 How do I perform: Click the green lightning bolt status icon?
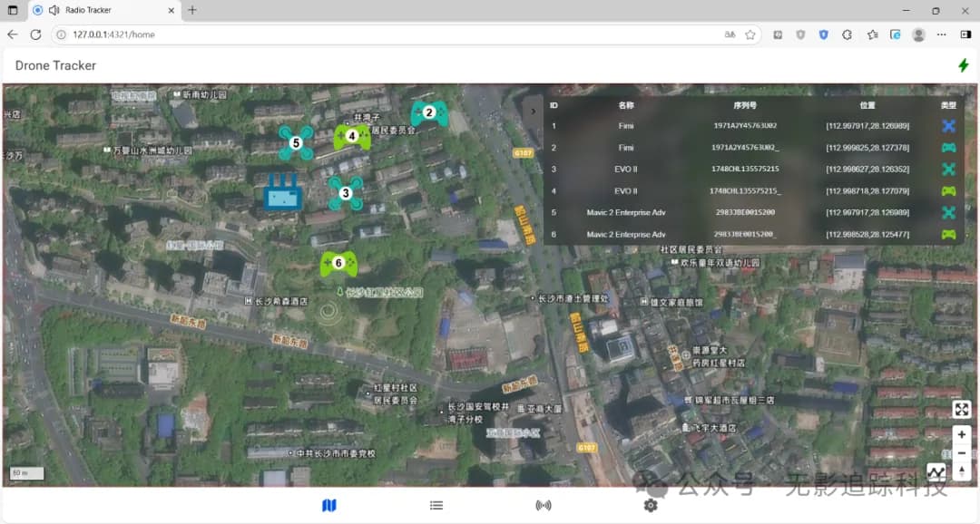[x=963, y=65]
